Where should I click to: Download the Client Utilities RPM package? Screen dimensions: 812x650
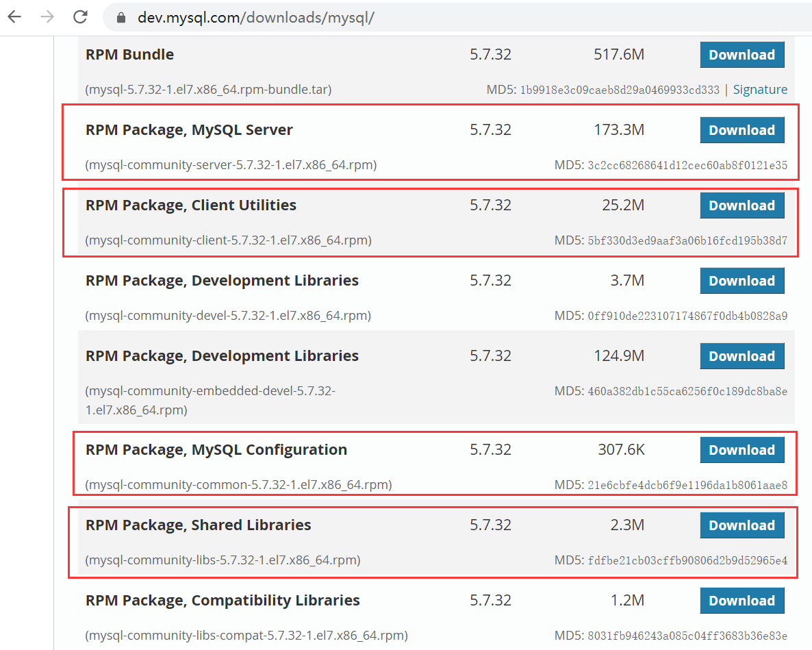click(742, 205)
